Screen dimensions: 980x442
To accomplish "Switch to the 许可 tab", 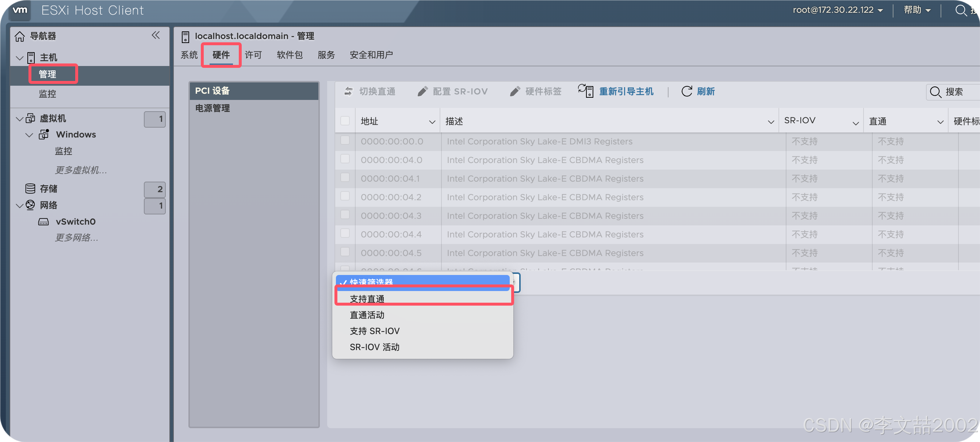I will (253, 55).
